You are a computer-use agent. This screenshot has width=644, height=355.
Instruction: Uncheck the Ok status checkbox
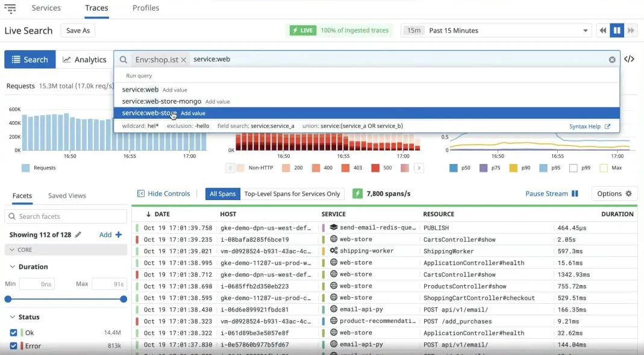pyautogui.click(x=13, y=333)
